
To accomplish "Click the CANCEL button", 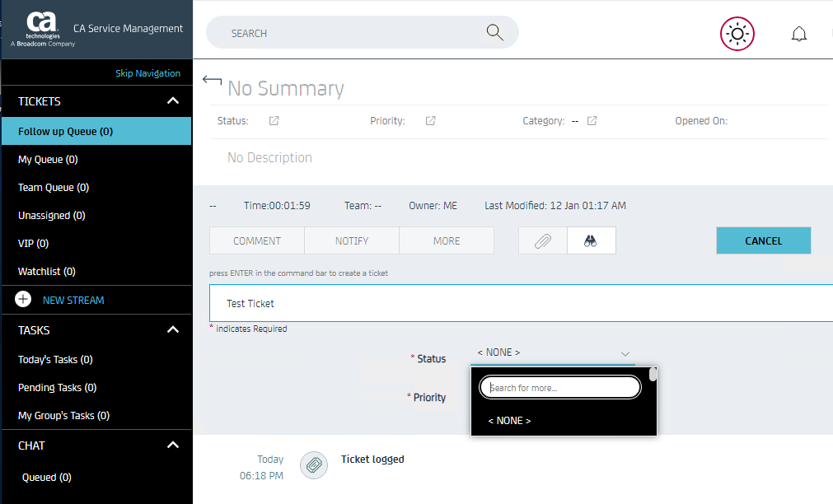I will [764, 240].
